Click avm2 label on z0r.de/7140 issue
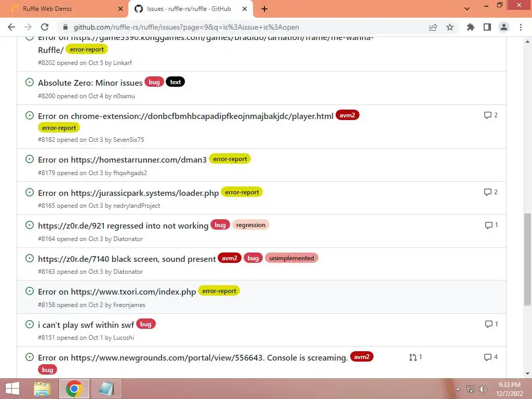The width and height of the screenshot is (532, 399). (229, 258)
